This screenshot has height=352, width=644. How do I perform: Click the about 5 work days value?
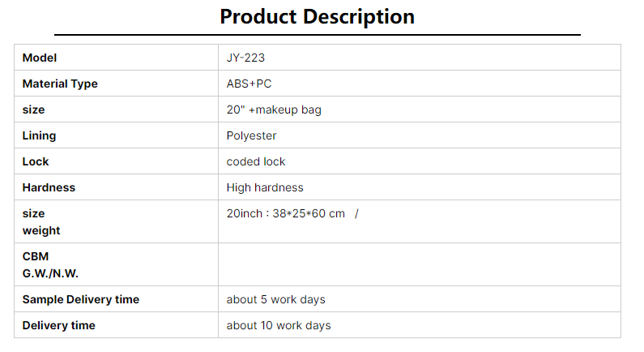point(275,299)
